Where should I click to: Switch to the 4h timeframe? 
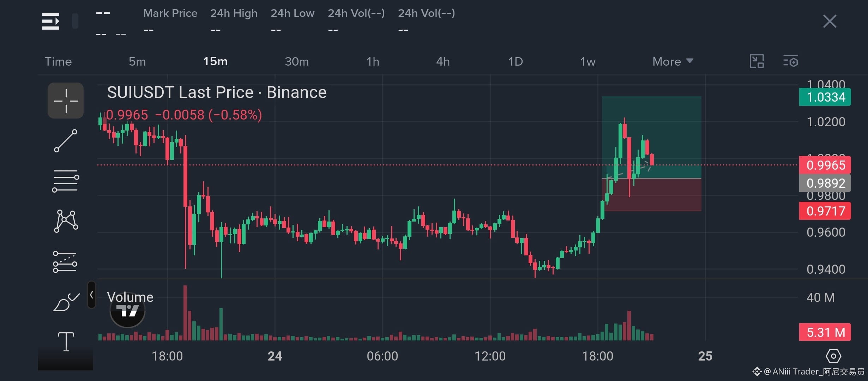[x=443, y=61]
